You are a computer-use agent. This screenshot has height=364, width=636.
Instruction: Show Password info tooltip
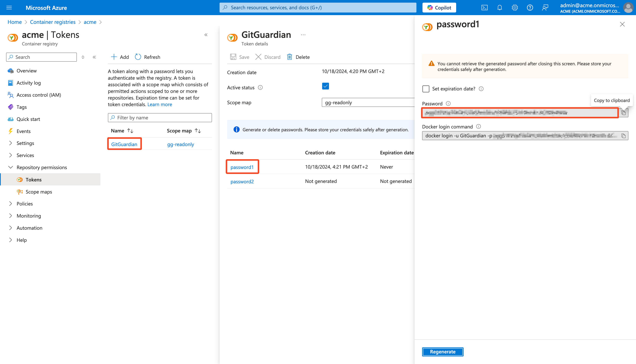pyautogui.click(x=448, y=103)
